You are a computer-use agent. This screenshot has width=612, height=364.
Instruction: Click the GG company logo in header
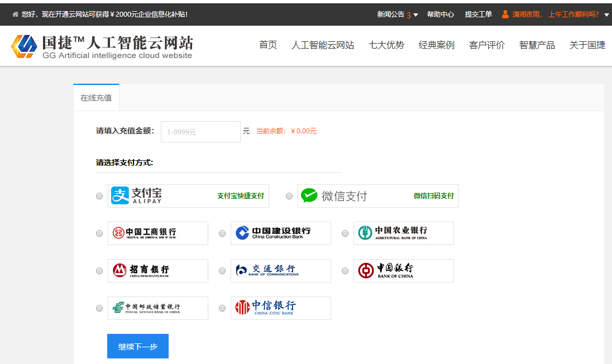[x=102, y=46]
